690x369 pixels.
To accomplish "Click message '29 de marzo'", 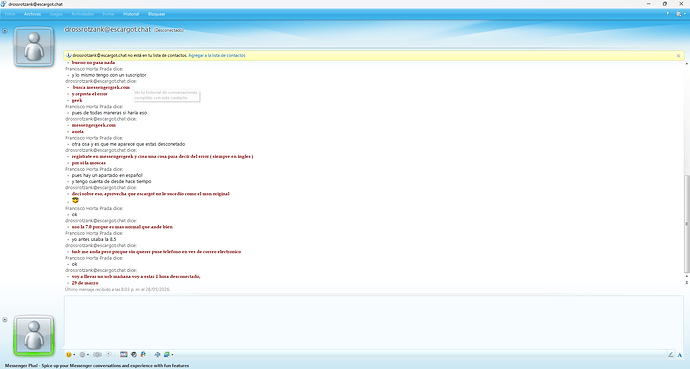I will pyautogui.click(x=85, y=283).
